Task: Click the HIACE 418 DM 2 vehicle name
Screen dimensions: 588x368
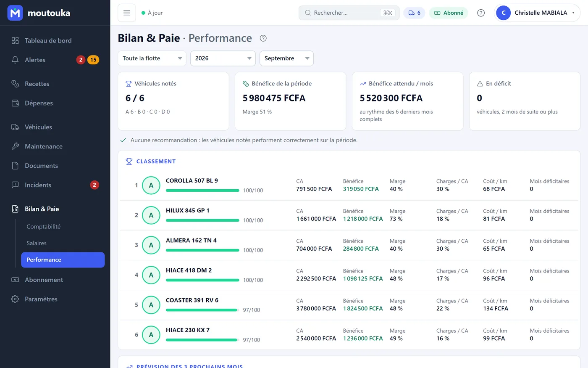Action: coord(189,270)
